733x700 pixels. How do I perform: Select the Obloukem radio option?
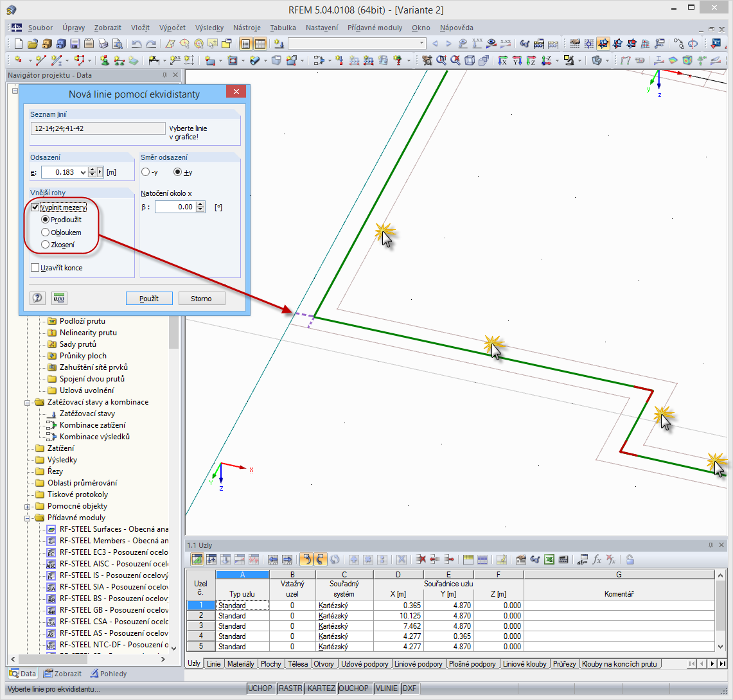pos(44,232)
